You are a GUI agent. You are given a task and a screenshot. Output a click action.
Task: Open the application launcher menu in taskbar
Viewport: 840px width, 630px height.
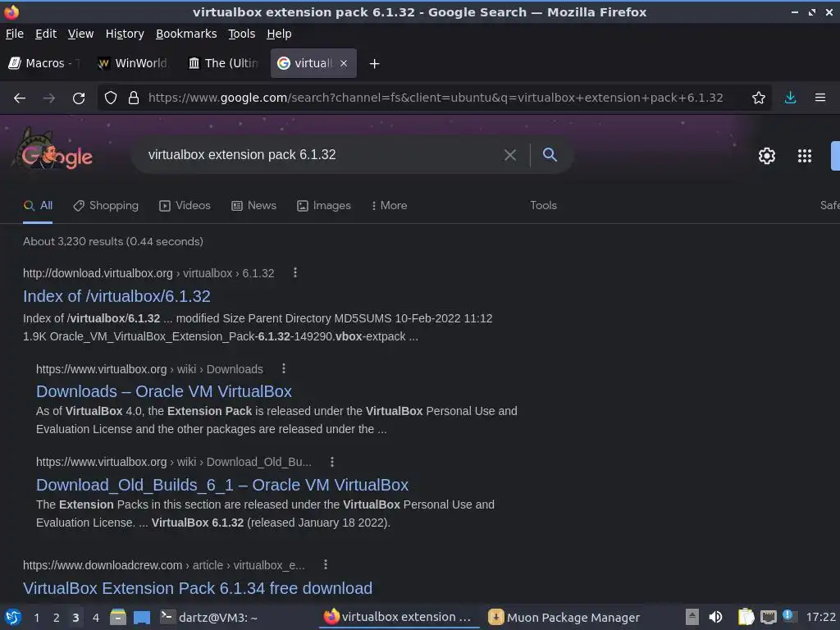(x=13, y=617)
